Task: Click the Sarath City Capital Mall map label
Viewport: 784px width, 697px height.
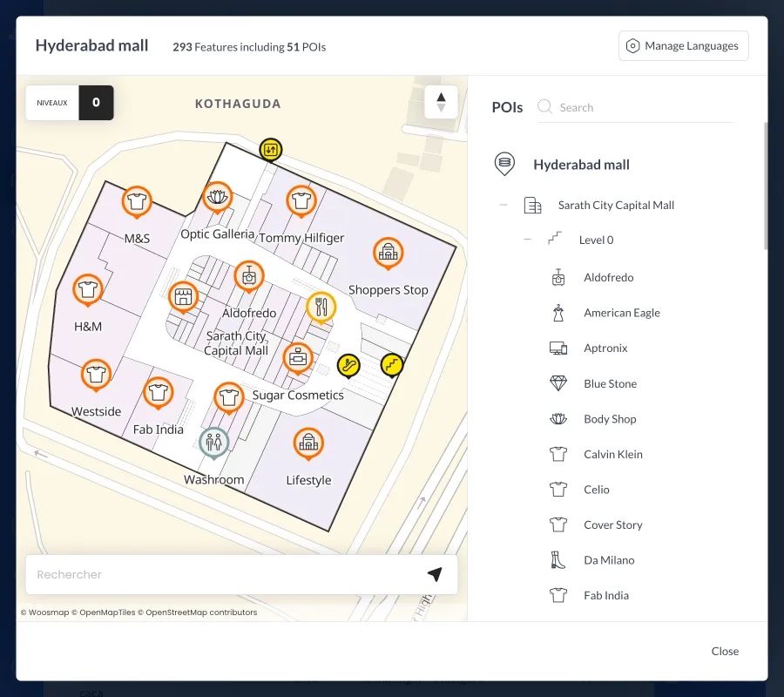Action: [x=236, y=343]
